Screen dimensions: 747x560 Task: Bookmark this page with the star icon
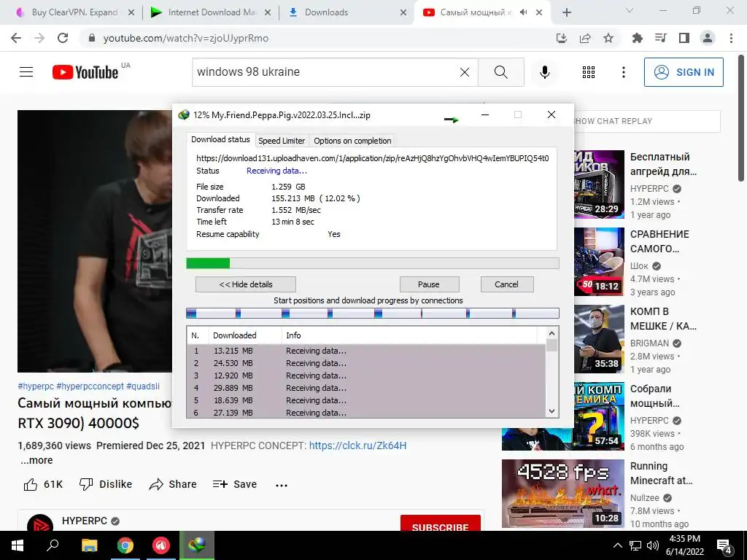pyautogui.click(x=608, y=39)
